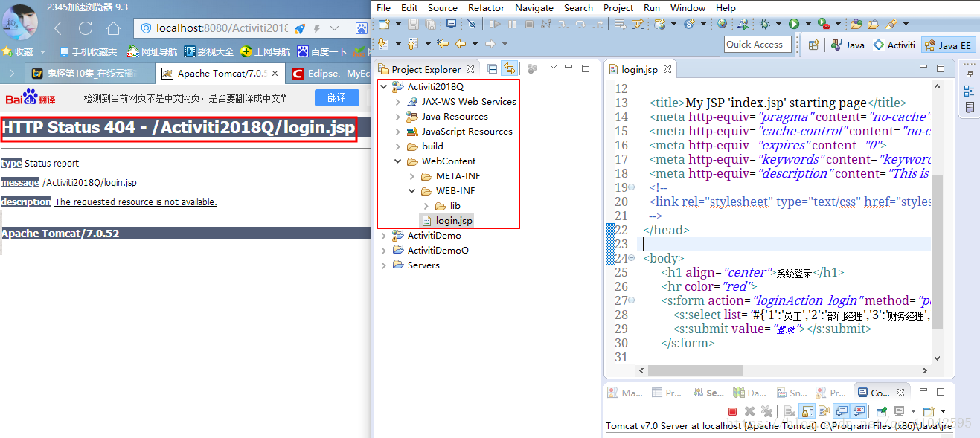
Task: Open address bar history dropdown arrow
Action: point(334,29)
